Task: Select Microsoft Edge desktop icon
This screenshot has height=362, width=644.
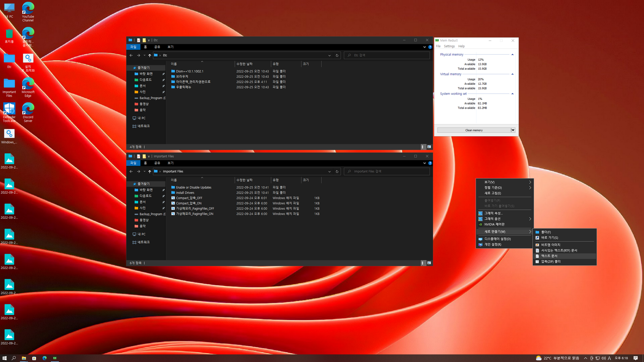Action: [x=28, y=87]
